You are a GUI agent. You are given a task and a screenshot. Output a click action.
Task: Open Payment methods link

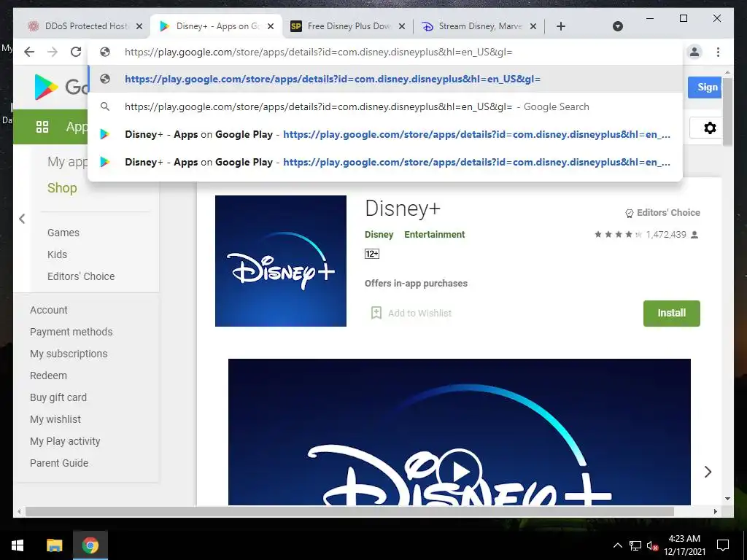point(71,332)
